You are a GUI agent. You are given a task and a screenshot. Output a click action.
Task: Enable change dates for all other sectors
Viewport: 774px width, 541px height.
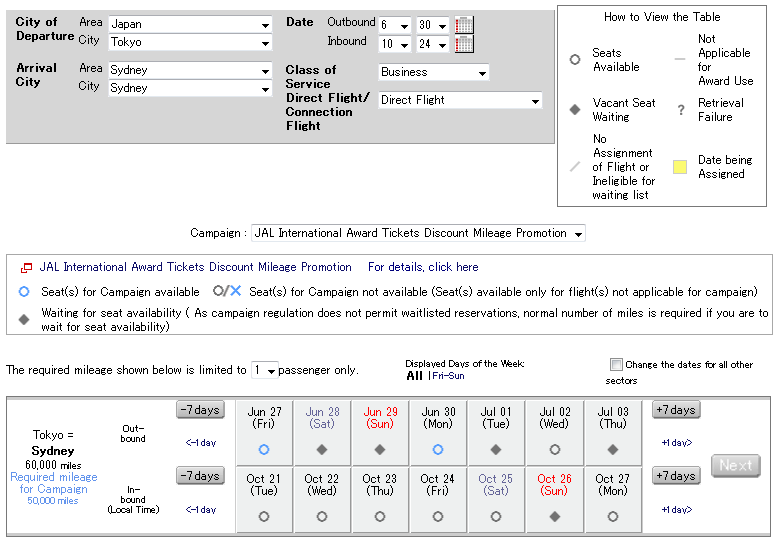pyautogui.click(x=616, y=365)
